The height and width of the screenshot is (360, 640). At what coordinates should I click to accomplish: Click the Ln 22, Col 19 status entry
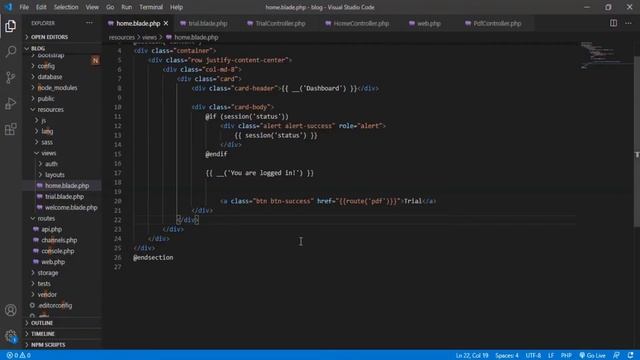pos(472,356)
